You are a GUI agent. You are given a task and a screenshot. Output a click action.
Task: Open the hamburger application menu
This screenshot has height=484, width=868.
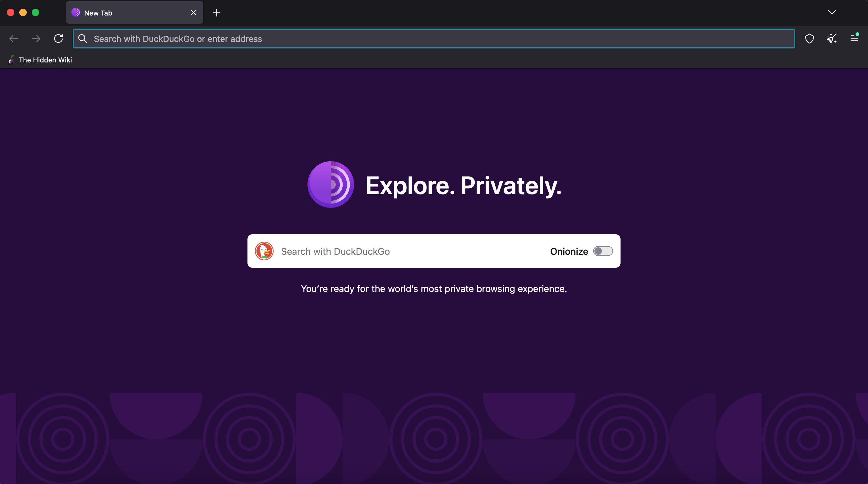click(x=854, y=39)
